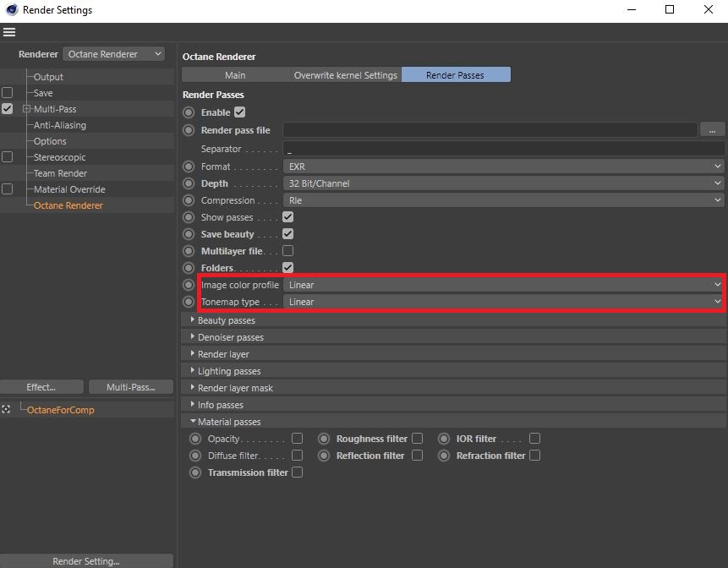Click keyframe dot beside Diffuse filter
This screenshot has height=568, width=728.
coord(195,456)
